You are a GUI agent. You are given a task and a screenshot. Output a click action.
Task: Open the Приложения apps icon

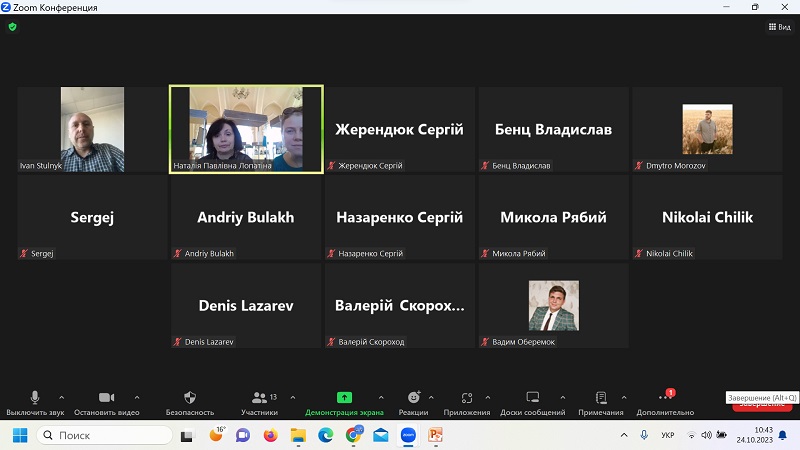[467, 398]
